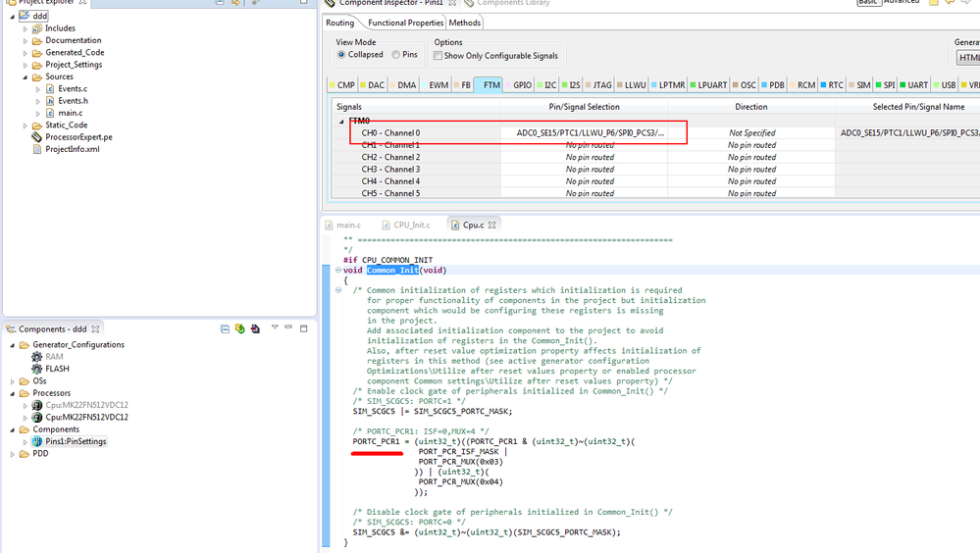Image resolution: width=980 pixels, height=553 pixels.
Task: Expand the Includes folder
Action: click(25, 28)
